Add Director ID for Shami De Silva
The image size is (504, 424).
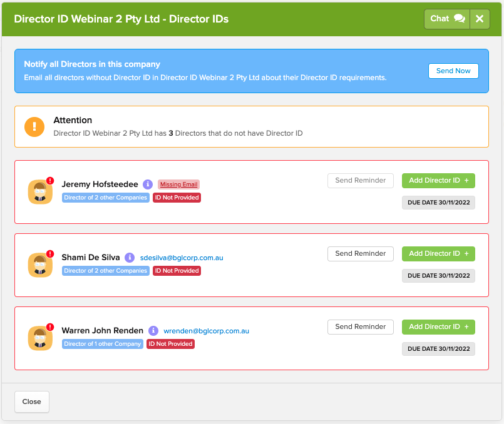(438, 254)
